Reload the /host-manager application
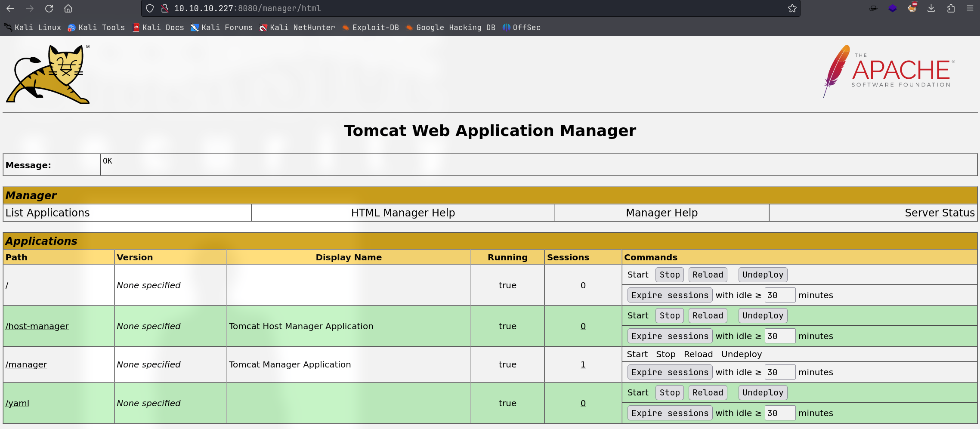The width and height of the screenshot is (980, 429). tap(708, 315)
